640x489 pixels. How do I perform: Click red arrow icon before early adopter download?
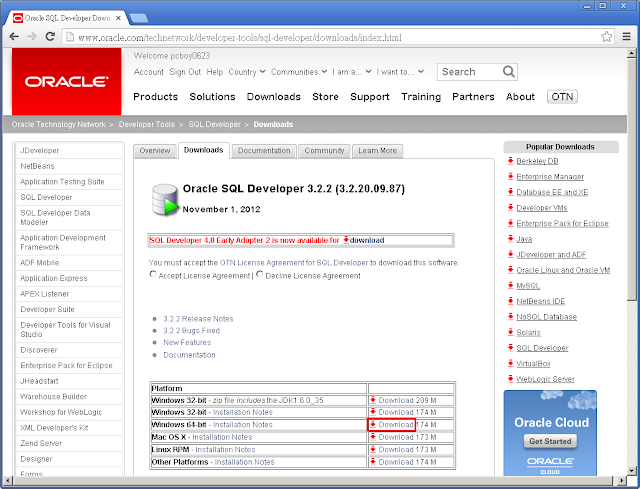[346, 240]
